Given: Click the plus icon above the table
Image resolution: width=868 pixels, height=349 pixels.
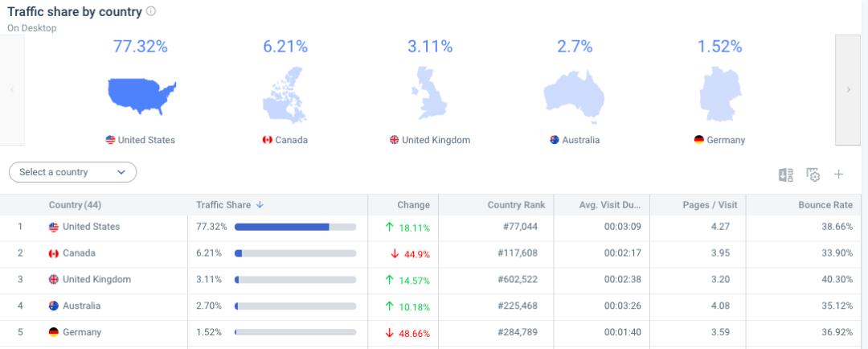Looking at the screenshot, I should coord(839,174).
